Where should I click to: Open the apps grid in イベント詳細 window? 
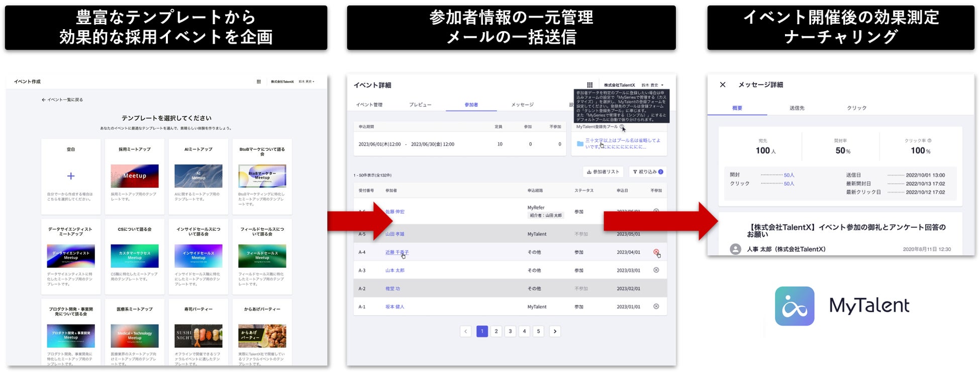click(x=590, y=85)
